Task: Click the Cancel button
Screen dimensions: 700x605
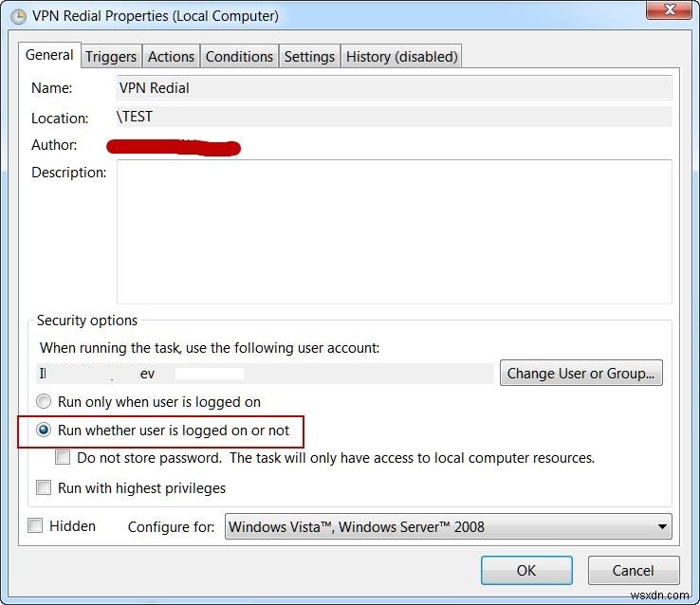Action: [633, 570]
